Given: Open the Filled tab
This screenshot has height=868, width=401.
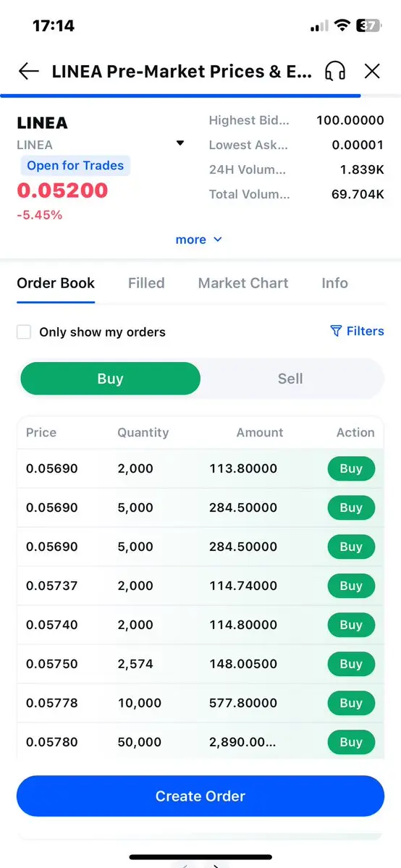Looking at the screenshot, I should point(146,283).
